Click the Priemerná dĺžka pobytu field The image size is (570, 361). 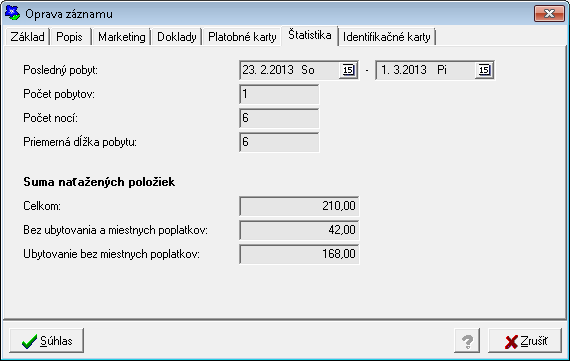[279, 142]
